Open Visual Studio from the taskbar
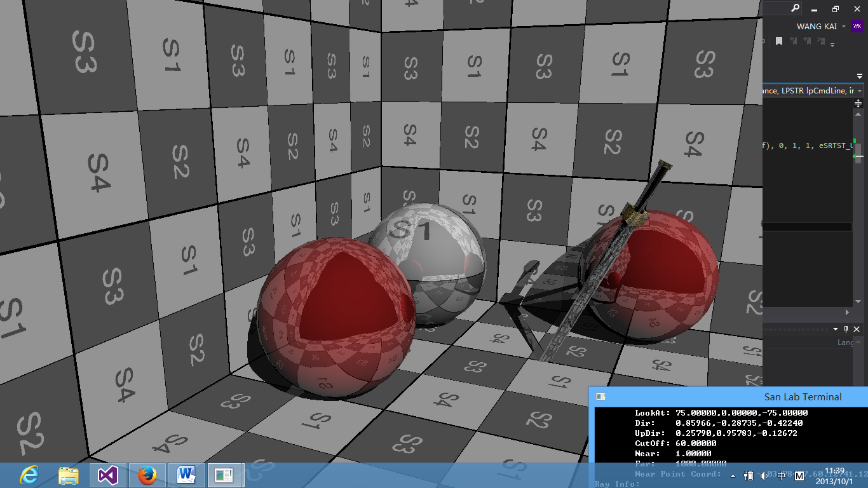 (x=108, y=475)
